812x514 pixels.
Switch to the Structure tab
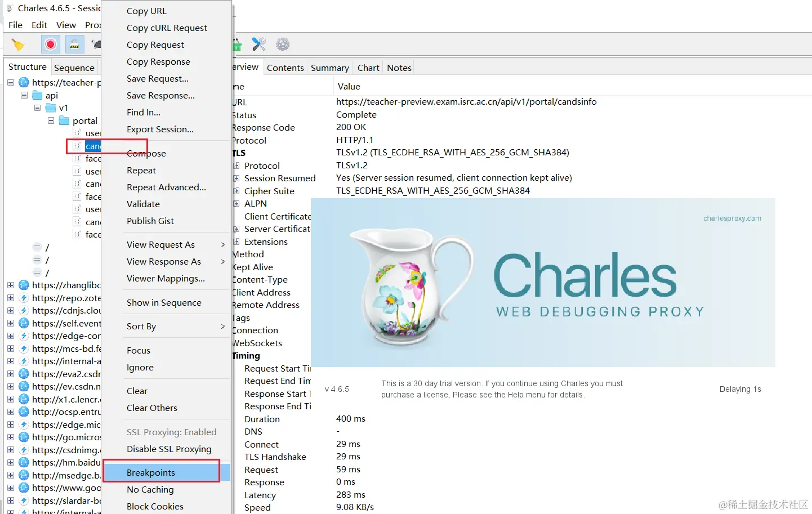28,66
